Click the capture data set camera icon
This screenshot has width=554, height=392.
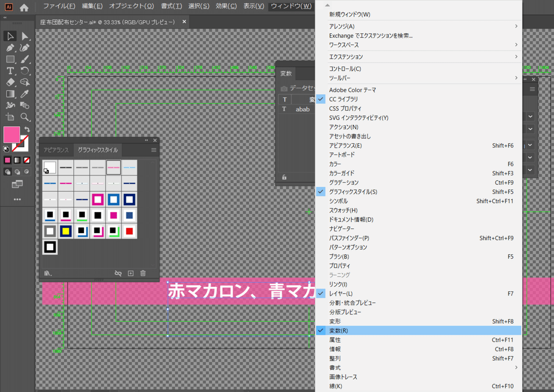[284, 88]
